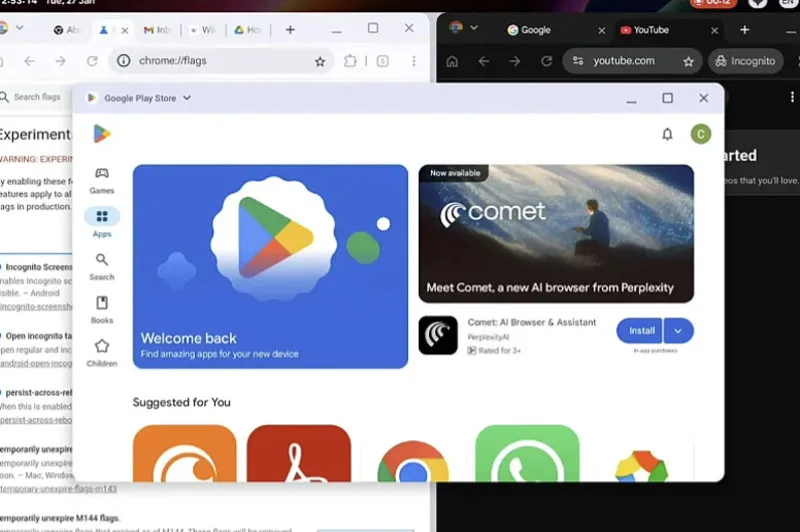Go back in chrome://flags window
The image size is (800, 532).
(x=30, y=61)
